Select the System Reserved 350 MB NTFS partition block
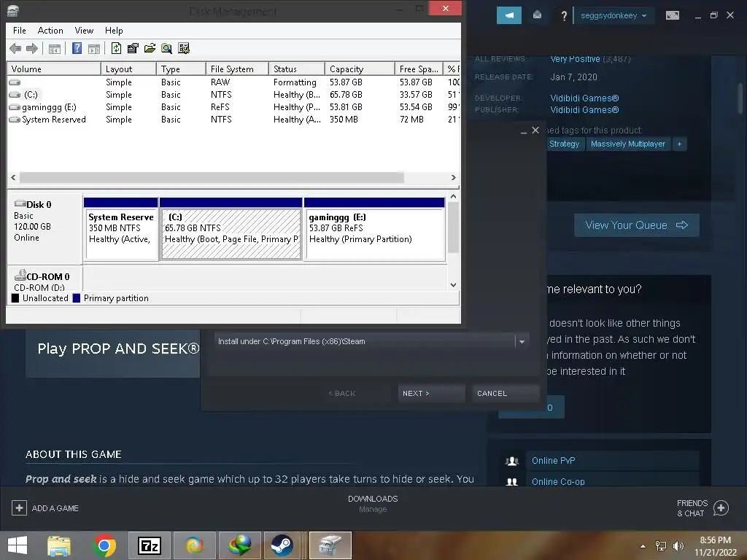This screenshot has height=560, width=747. pyautogui.click(x=121, y=229)
